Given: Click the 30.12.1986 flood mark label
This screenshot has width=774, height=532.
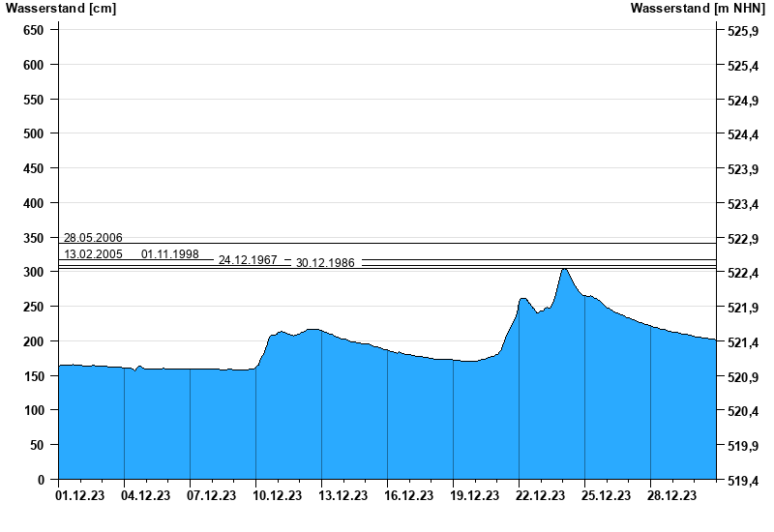Looking at the screenshot, I should pyautogui.click(x=325, y=262).
